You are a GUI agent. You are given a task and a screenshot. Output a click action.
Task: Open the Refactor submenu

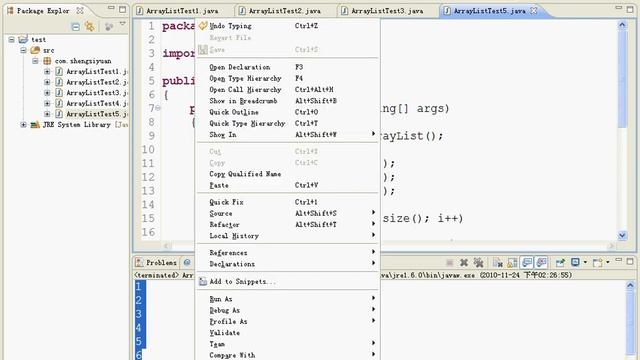(x=288, y=224)
